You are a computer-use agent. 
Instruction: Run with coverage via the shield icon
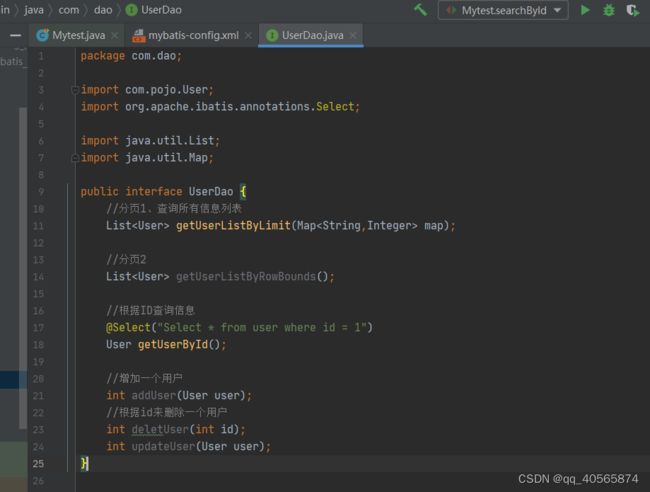633,10
